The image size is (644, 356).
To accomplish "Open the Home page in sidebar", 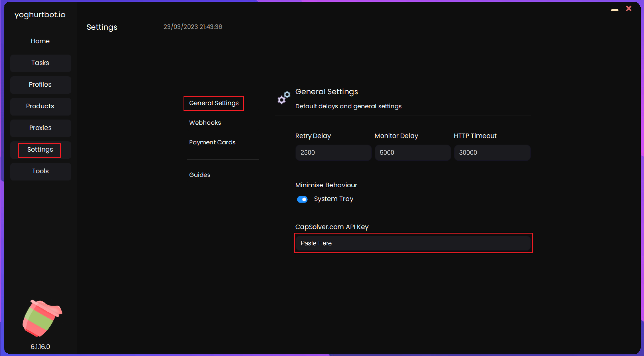I will click(x=40, y=41).
